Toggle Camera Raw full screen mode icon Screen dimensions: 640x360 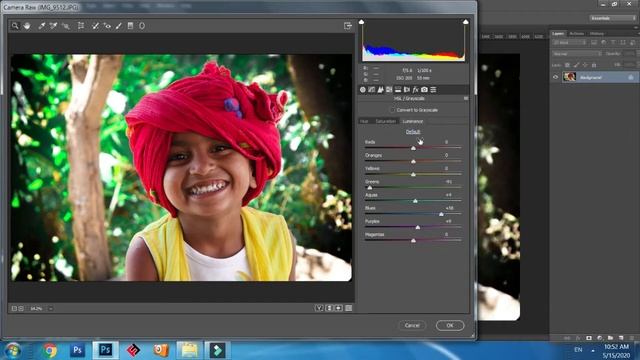(348, 26)
